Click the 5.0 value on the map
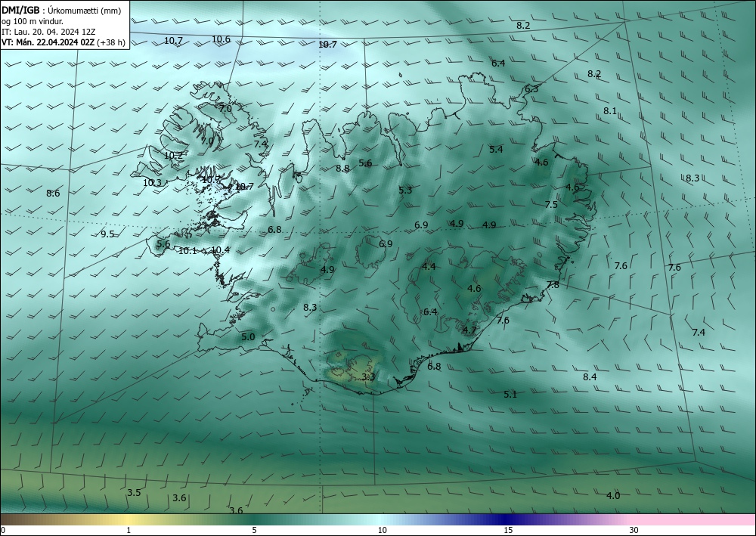Viewport: 756px width, 536px height. (248, 337)
